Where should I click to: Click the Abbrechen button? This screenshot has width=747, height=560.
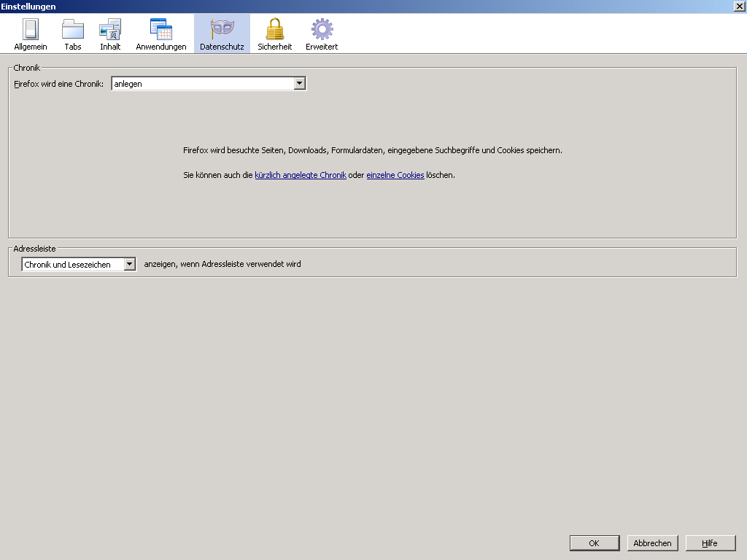pos(652,542)
